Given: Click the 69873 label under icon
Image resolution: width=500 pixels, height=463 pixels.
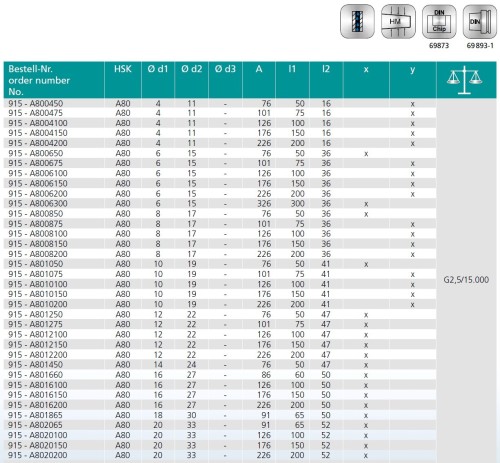Looking at the screenshot, I should (439, 45).
